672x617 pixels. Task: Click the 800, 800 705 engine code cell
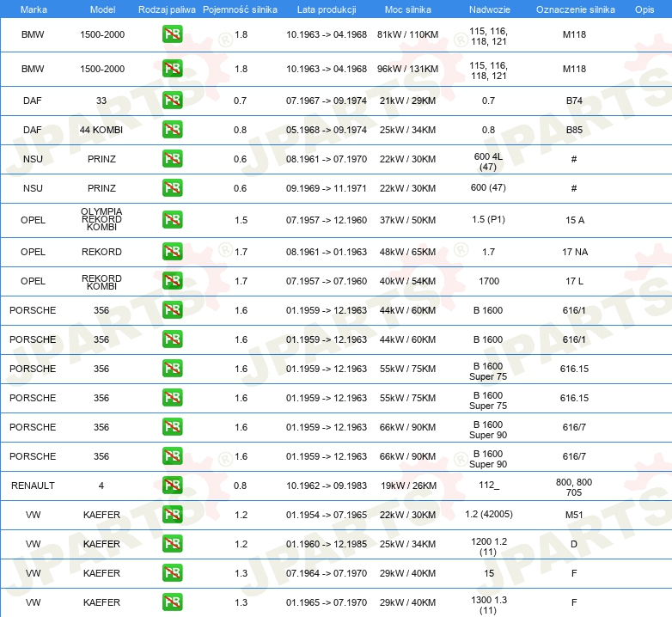574,487
